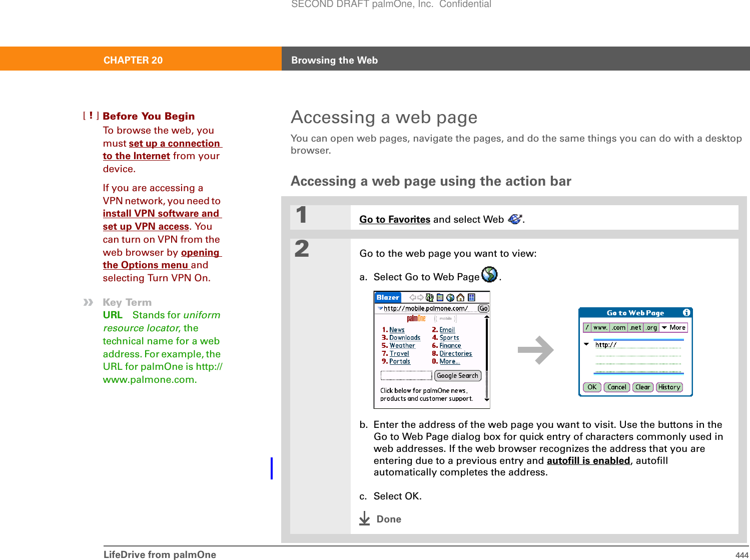This screenshot has height=560, width=750.
Task: Click the Blazer page scroll down arrow
Action: (x=487, y=399)
